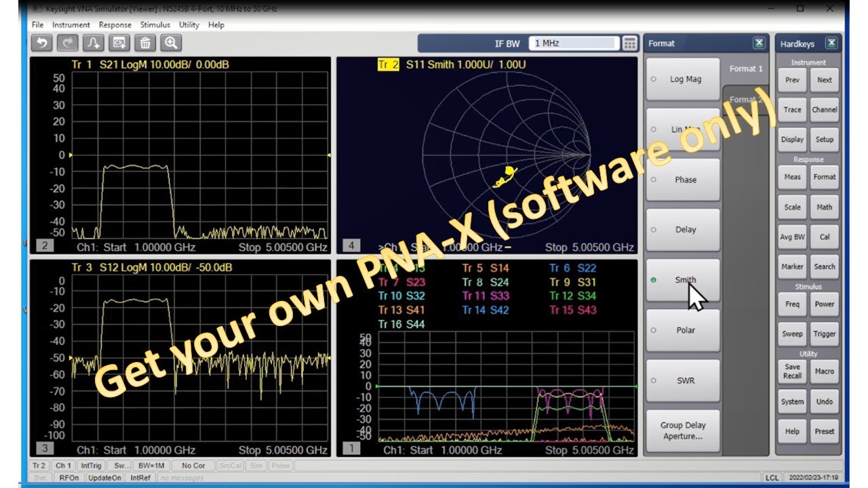
Task: Click the redo arrow toolbar icon
Action: [x=68, y=43]
